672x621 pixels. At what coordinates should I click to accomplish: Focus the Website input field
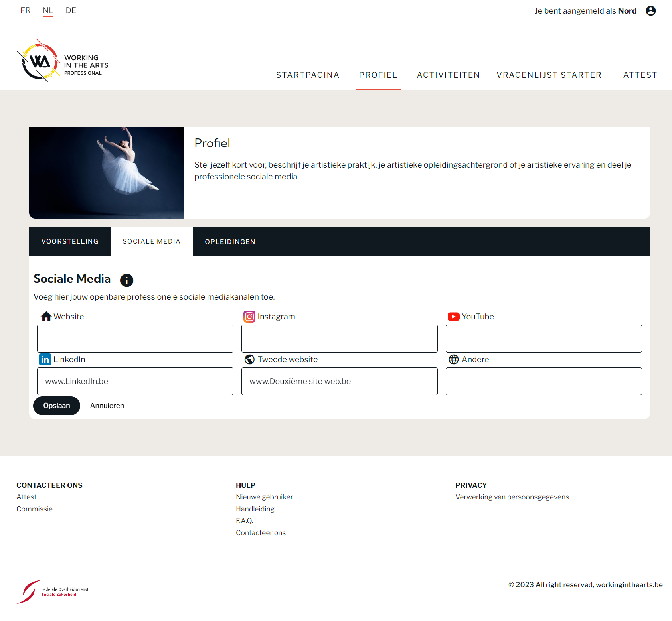(135, 339)
